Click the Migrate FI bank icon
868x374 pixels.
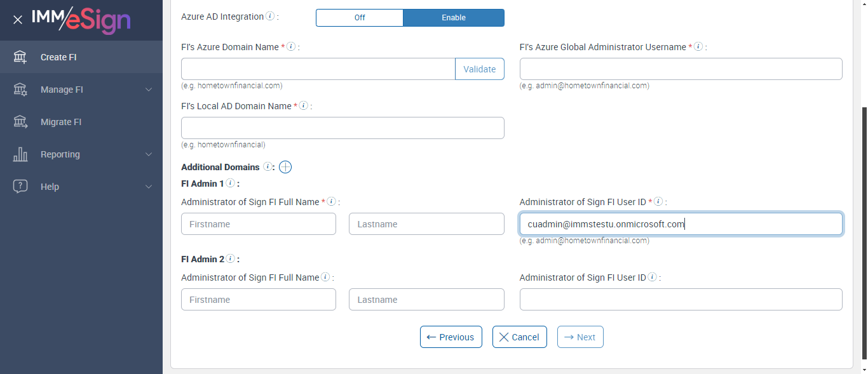click(20, 122)
